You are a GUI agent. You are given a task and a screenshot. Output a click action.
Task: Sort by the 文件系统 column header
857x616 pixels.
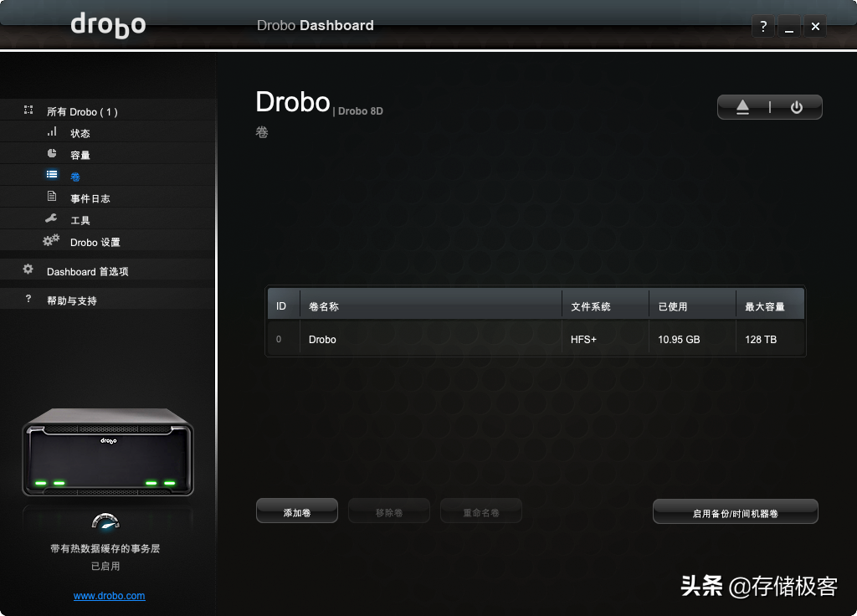tap(606, 305)
